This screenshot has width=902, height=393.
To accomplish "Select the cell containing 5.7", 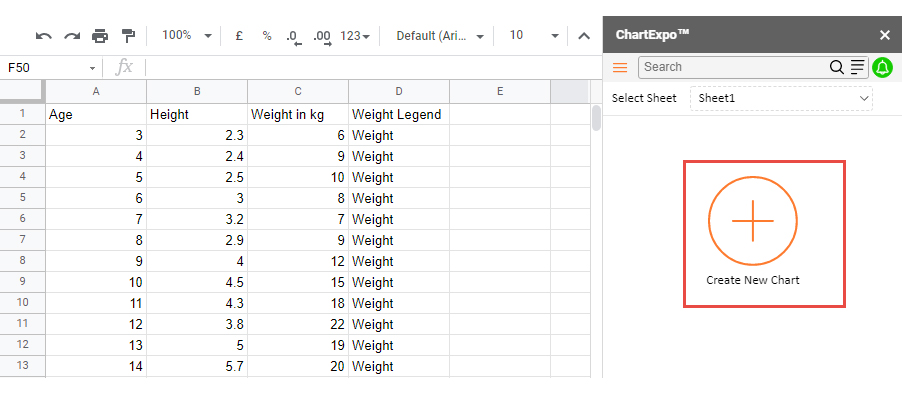I will (x=197, y=367).
